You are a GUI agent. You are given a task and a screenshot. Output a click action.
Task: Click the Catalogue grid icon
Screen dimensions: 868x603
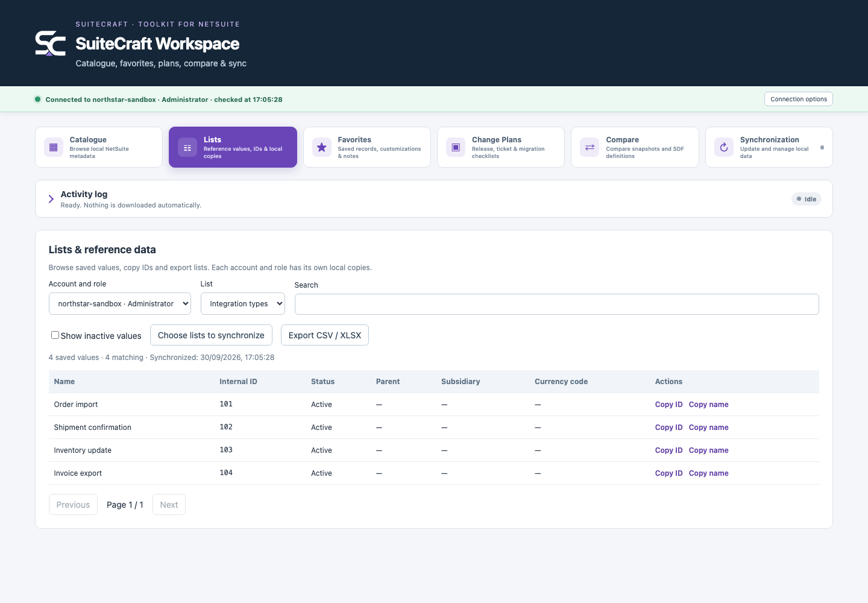(54, 147)
